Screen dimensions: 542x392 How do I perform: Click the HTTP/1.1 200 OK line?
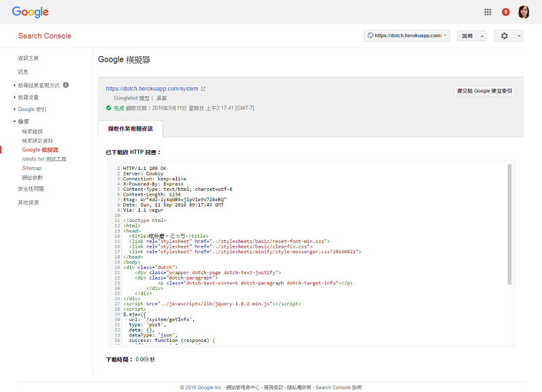point(145,168)
